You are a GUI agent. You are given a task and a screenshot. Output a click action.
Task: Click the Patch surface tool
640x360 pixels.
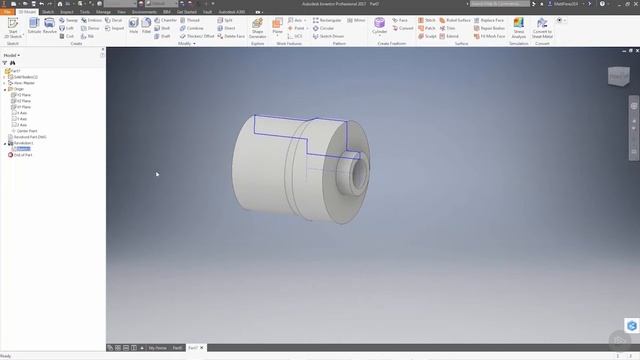427,28
